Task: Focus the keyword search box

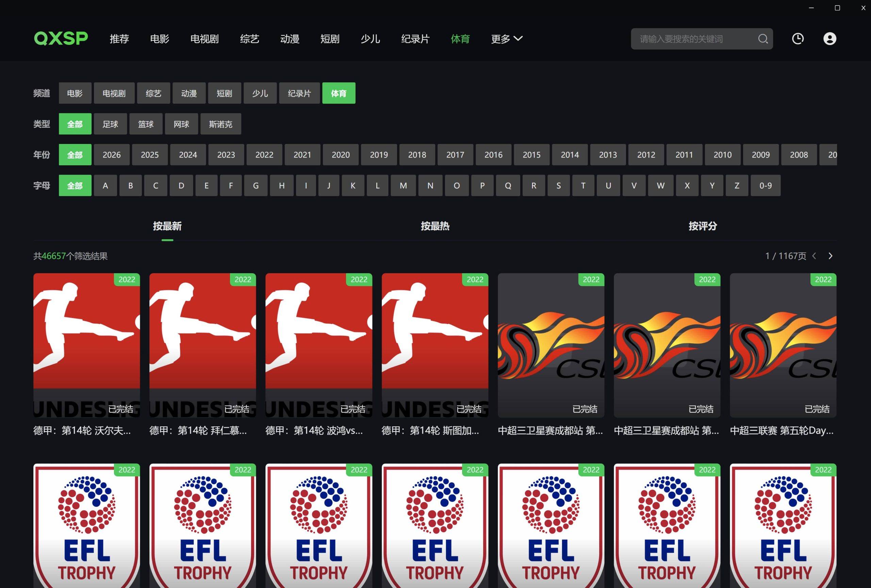Action: pyautogui.click(x=702, y=38)
